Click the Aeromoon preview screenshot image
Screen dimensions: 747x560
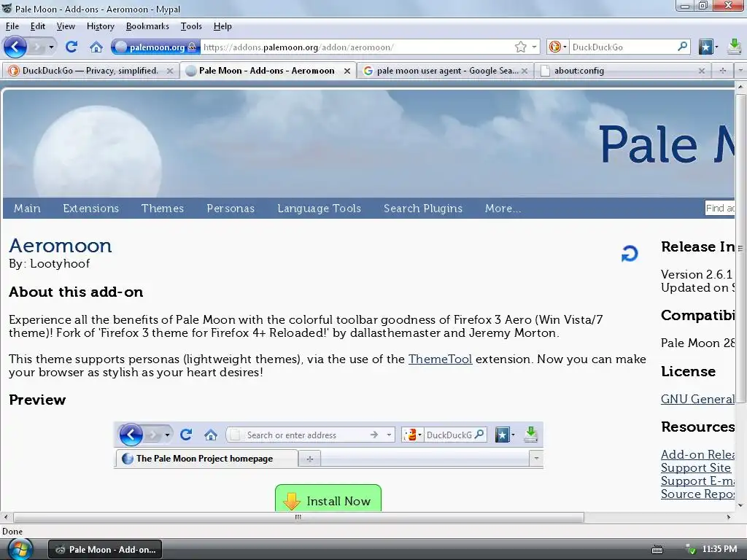pos(328,446)
